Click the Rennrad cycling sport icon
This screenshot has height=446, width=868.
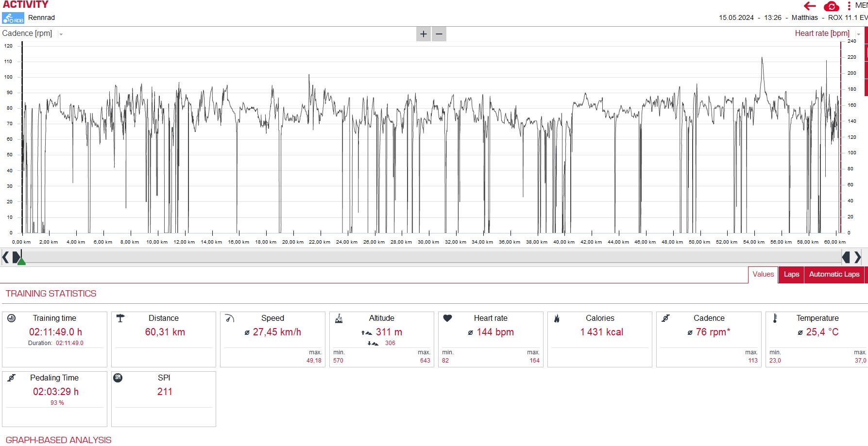tap(13, 18)
